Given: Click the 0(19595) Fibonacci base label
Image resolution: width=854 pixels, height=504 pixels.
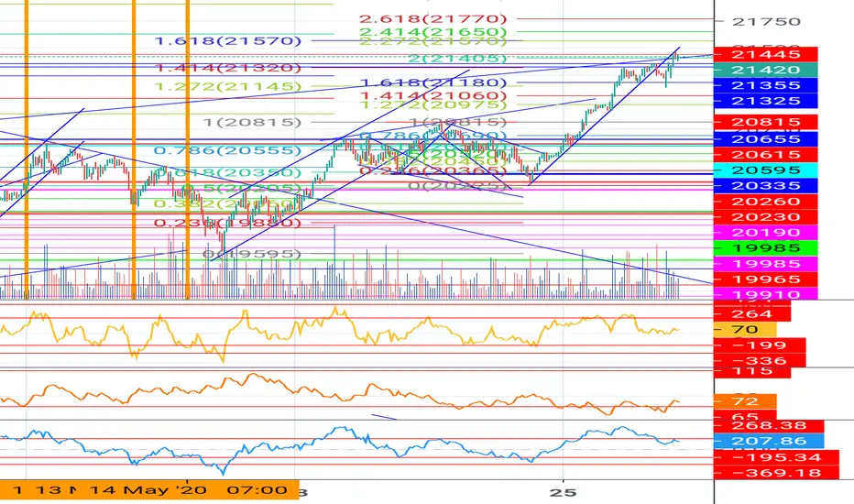Looking at the screenshot, I should [x=252, y=254].
